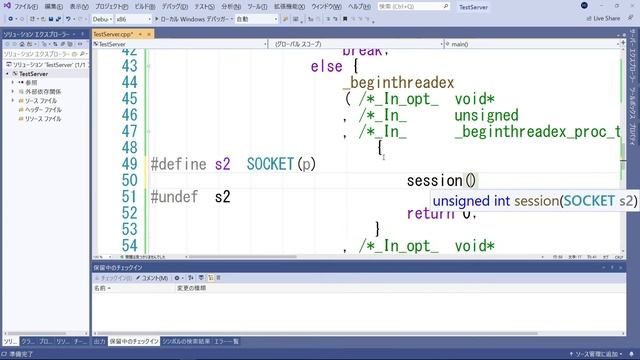The image size is (640, 360).
Task: Click the save all files icon
Action: click(58, 19)
